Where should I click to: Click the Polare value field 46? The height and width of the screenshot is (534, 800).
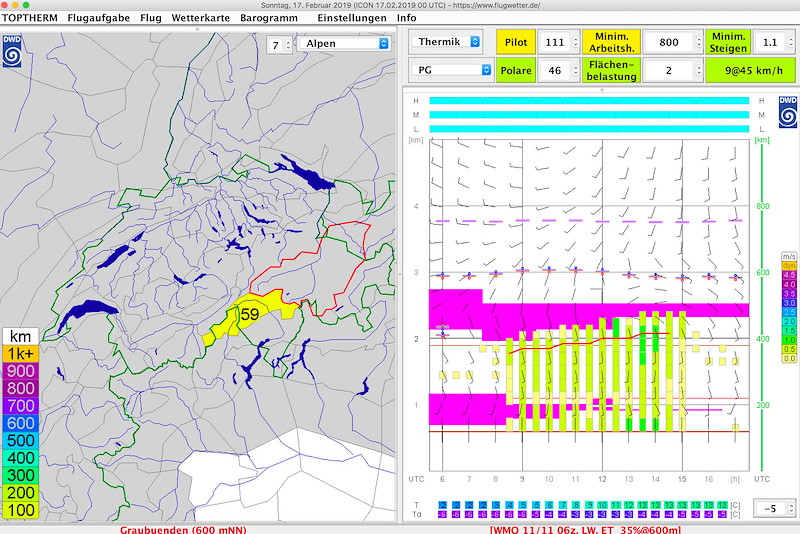click(x=555, y=70)
